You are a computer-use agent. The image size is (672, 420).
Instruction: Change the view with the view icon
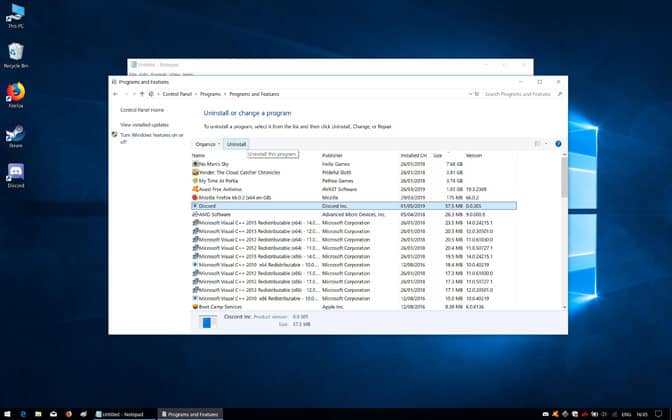point(537,144)
